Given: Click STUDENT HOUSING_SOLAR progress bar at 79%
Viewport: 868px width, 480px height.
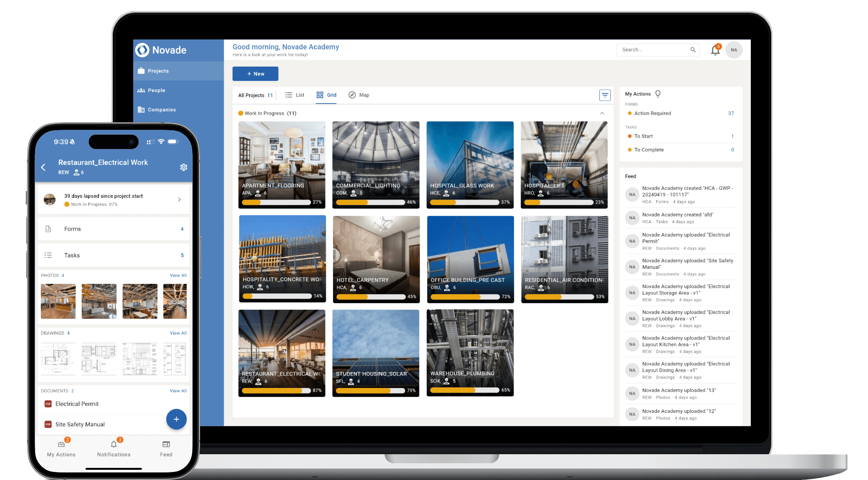Looking at the screenshot, I should pos(370,391).
